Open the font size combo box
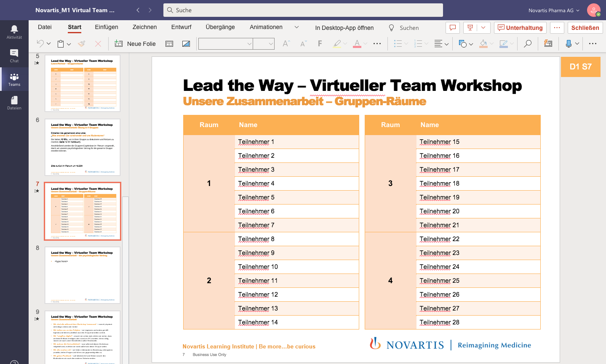Image resolution: width=606 pixels, height=364 pixels. pyautogui.click(x=264, y=43)
